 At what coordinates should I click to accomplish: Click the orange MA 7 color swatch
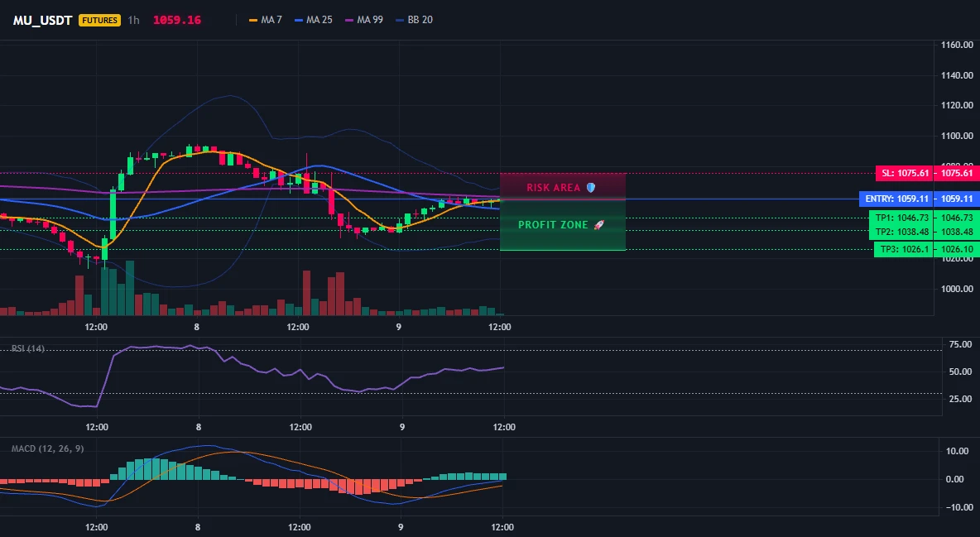(253, 20)
